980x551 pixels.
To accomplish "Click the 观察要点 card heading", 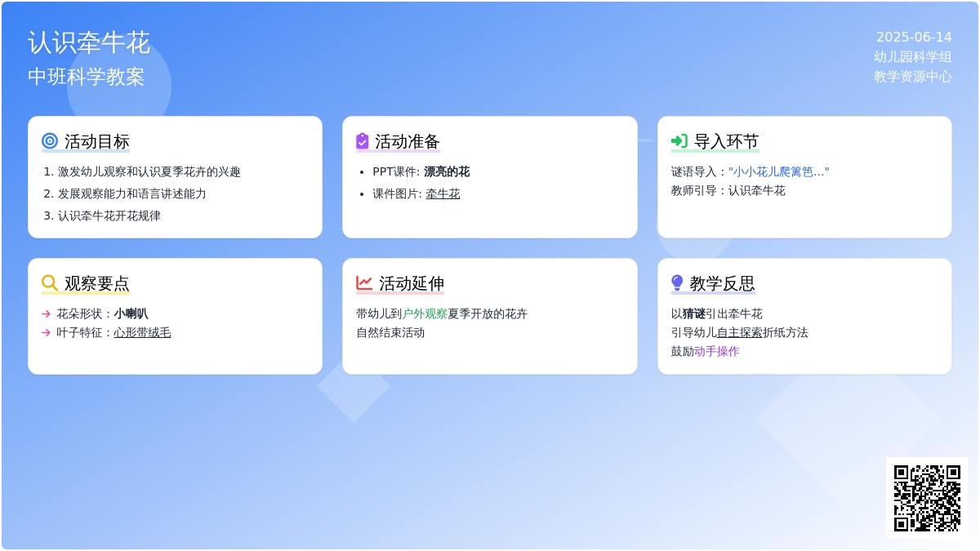I will (97, 284).
